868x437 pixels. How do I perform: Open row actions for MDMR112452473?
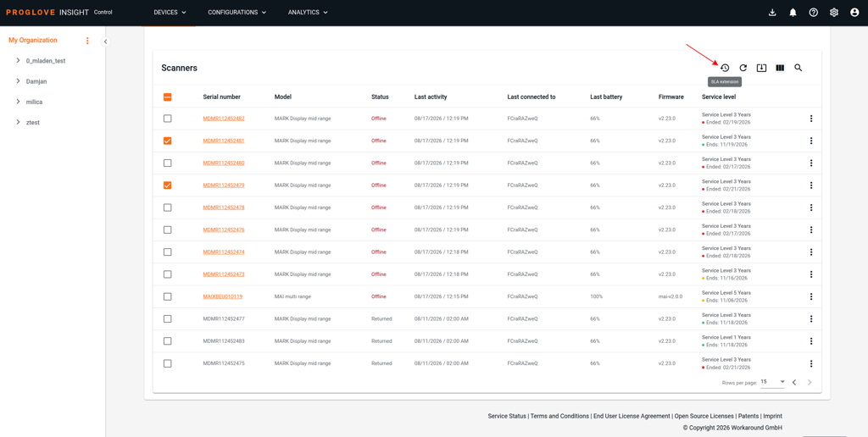tap(811, 274)
